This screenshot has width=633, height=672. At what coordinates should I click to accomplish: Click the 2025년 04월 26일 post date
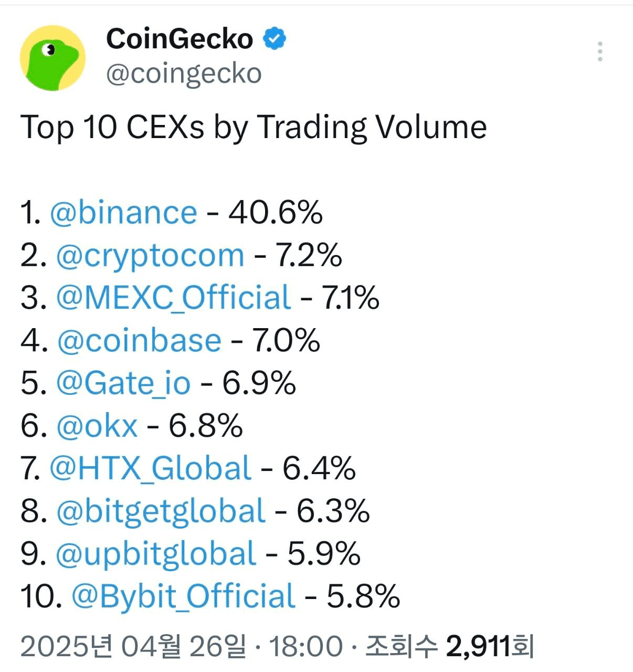tap(133, 646)
